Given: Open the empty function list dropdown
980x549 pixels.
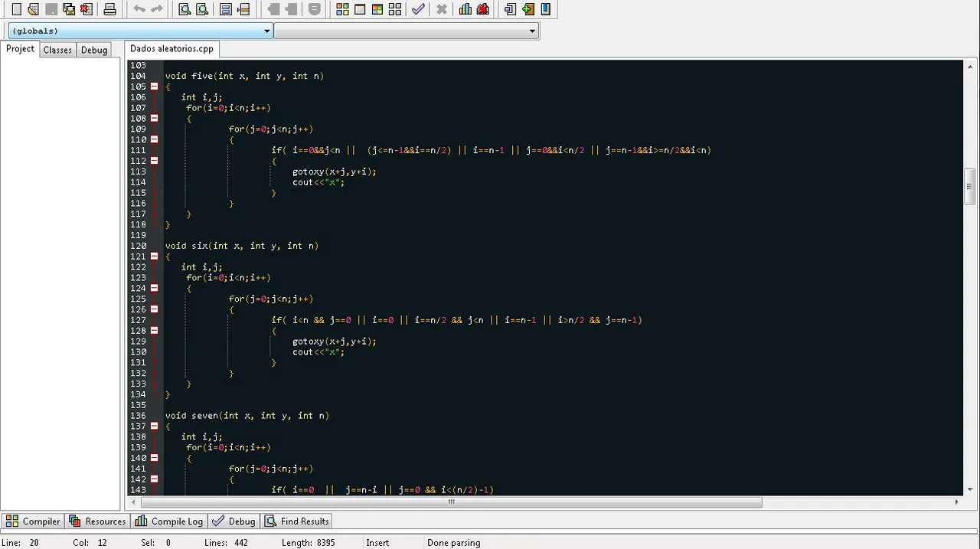Looking at the screenshot, I should [406, 31].
